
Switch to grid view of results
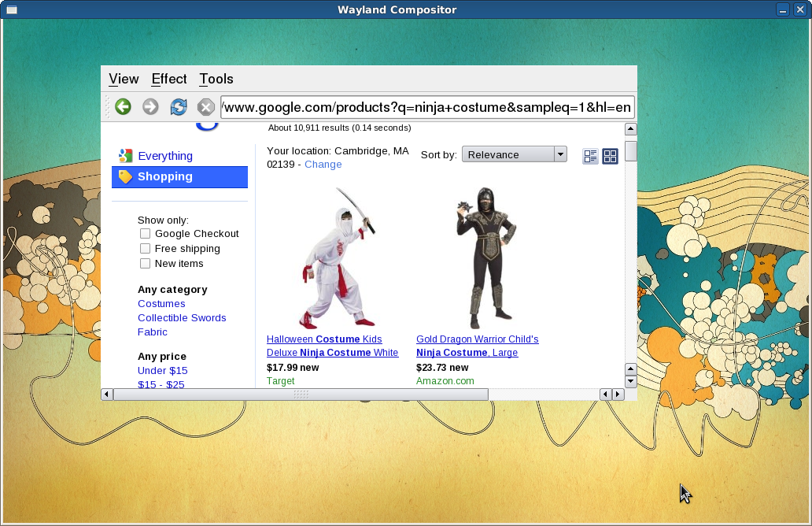tap(610, 155)
